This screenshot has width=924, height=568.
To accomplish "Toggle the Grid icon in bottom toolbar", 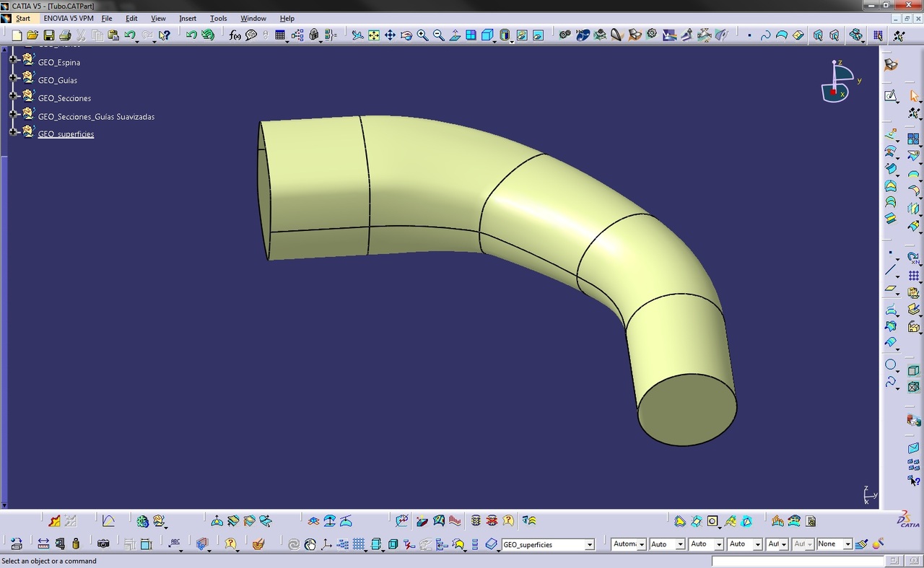I will click(x=359, y=544).
